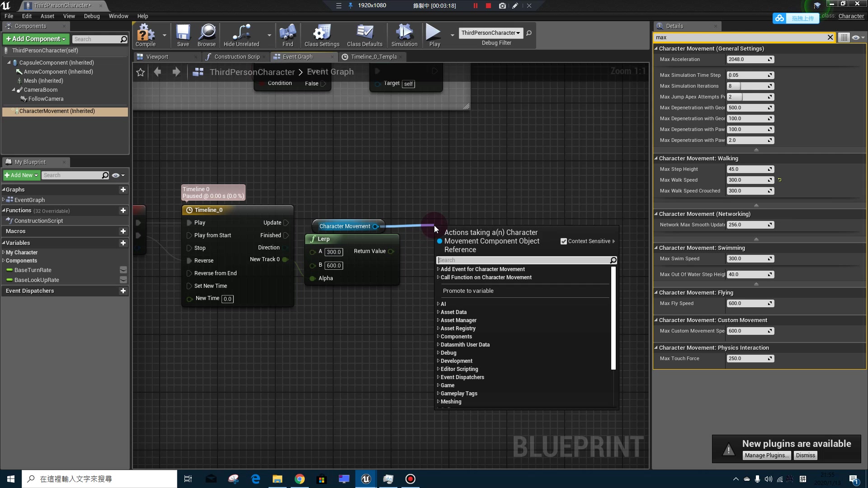
Task: Open the Window menu
Action: [x=118, y=16]
